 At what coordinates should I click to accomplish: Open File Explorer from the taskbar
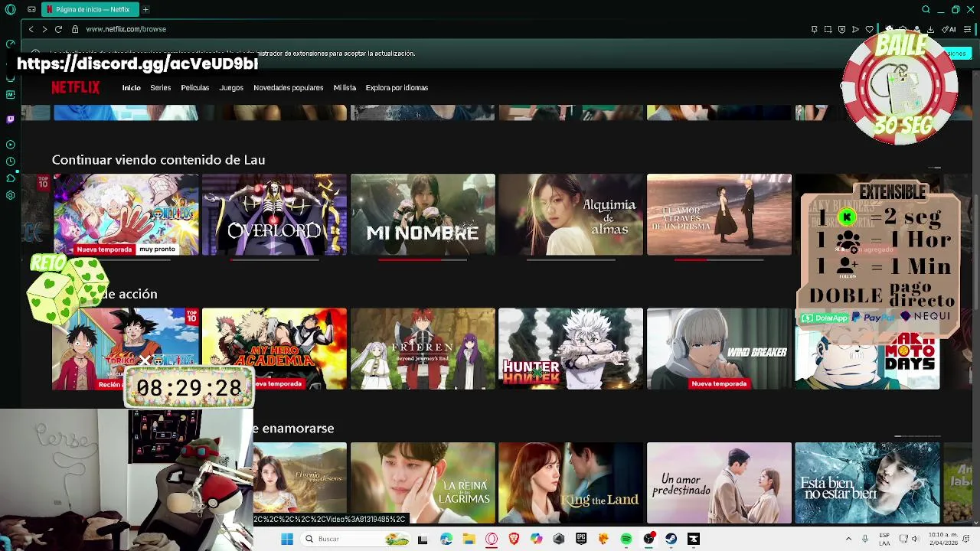469,539
